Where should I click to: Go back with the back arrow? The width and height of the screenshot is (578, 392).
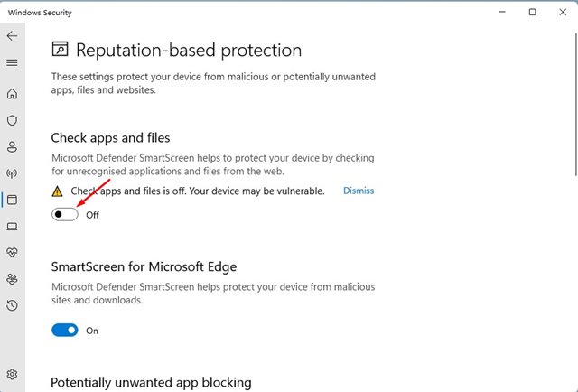[12, 36]
